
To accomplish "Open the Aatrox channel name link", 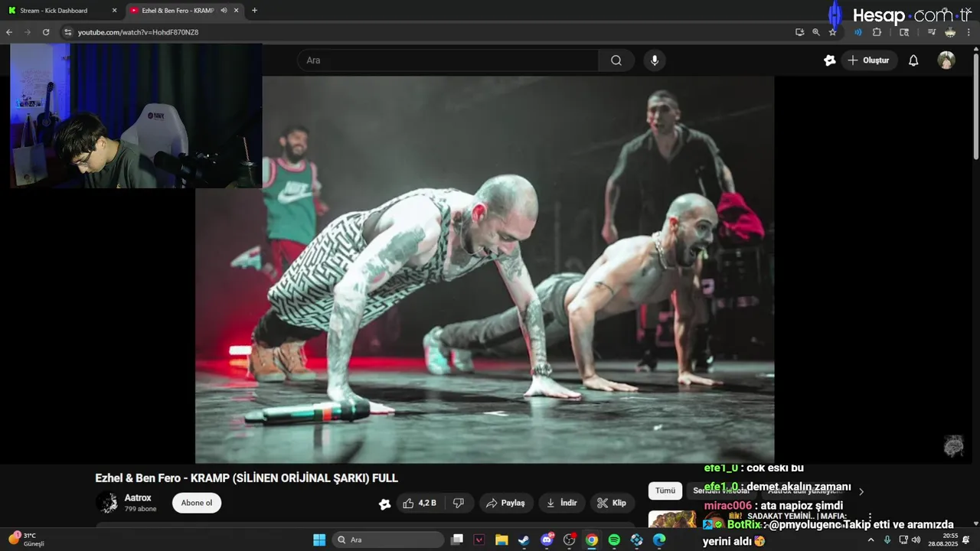I will click(138, 497).
